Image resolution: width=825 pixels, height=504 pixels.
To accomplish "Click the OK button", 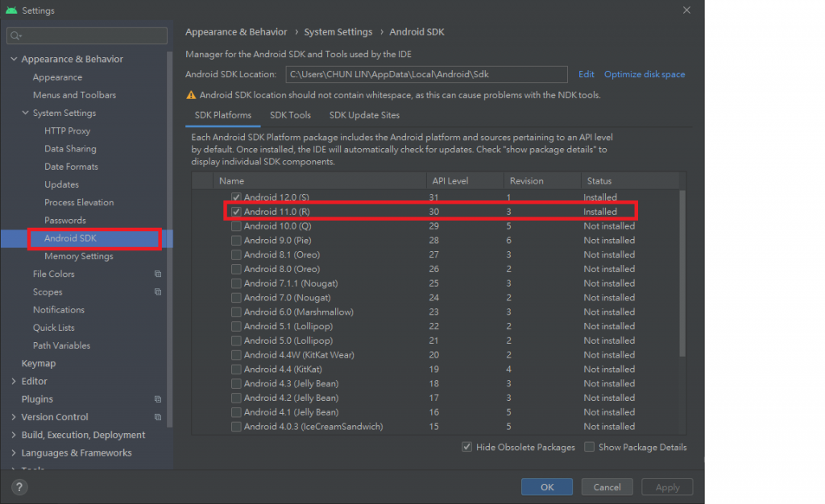I will tap(547, 487).
